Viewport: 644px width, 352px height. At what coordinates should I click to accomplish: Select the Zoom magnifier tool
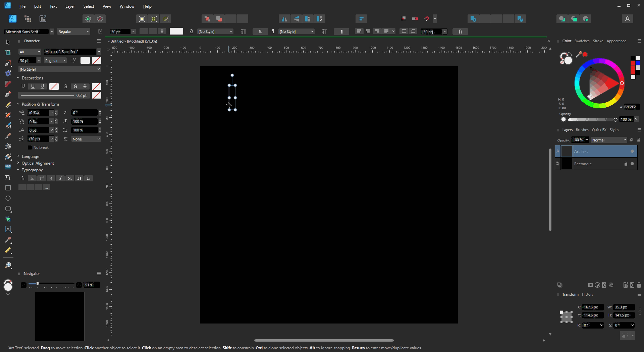click(x=8, y=266)
